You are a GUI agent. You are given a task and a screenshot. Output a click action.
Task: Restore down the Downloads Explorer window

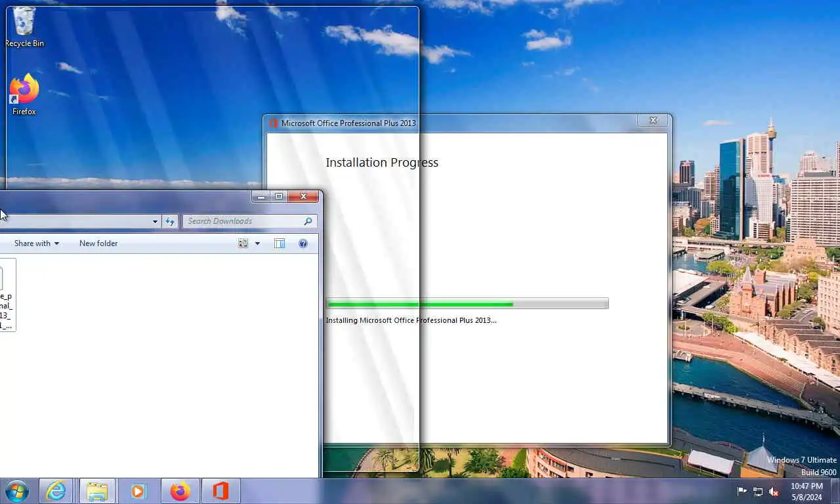click(x=279, y=196)
